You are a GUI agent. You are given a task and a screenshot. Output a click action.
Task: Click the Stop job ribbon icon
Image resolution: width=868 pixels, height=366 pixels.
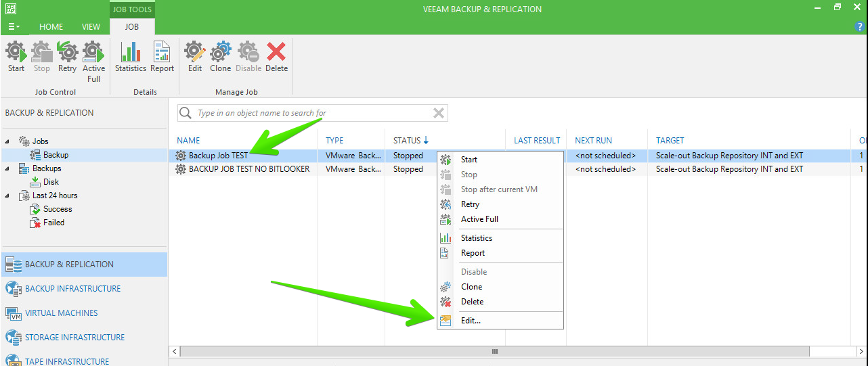click(42, 56)
